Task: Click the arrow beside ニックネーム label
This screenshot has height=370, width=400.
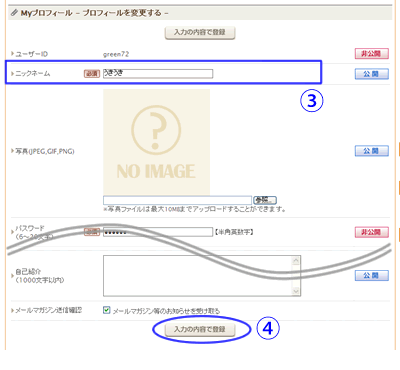Action: coord(12,74)
